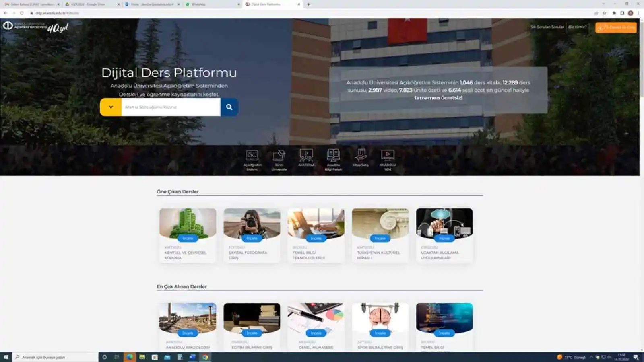Click the browser back arrow
644x362 pixels.
point(5,13)
